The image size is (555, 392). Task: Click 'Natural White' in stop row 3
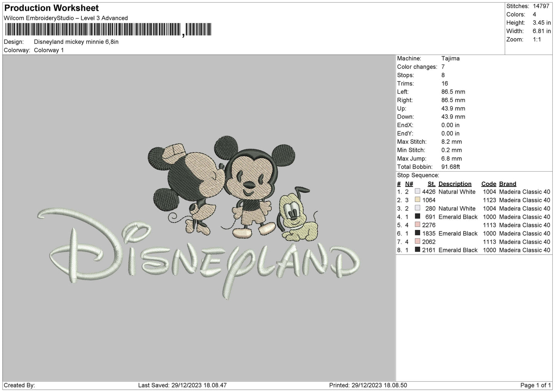tap(457, 208)
